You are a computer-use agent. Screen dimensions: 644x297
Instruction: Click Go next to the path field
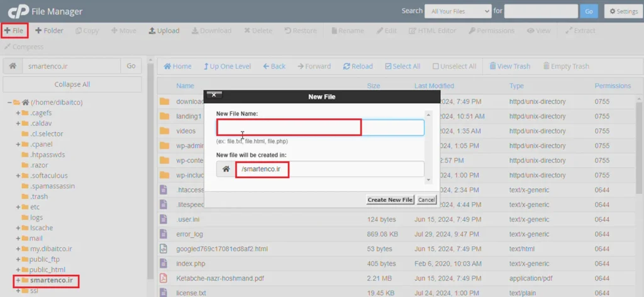pos(131,65)
